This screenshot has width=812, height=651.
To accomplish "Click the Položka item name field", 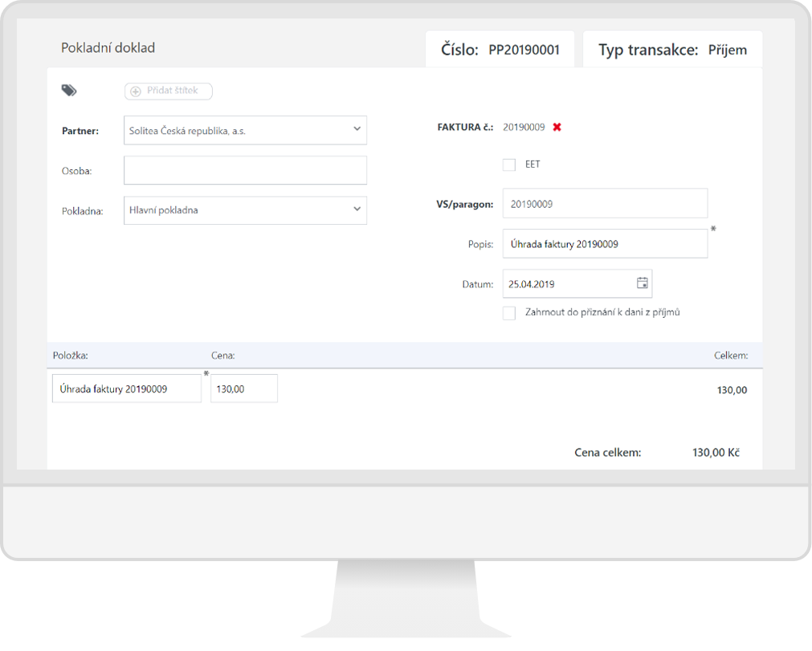I will 126,389.
